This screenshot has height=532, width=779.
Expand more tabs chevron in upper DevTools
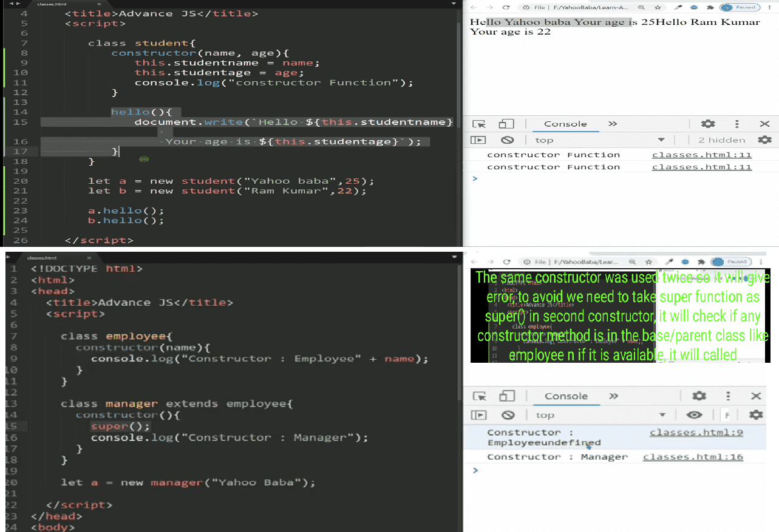coord(613,124)
